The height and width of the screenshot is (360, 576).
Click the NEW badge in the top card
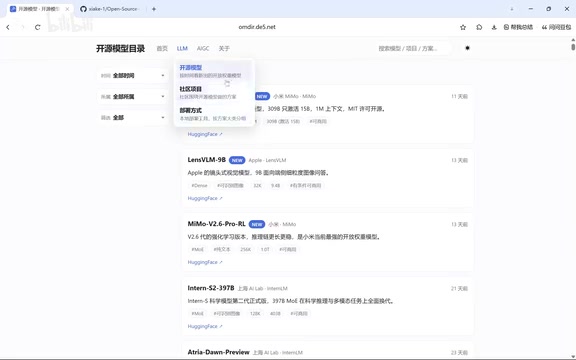click(262, 96)
